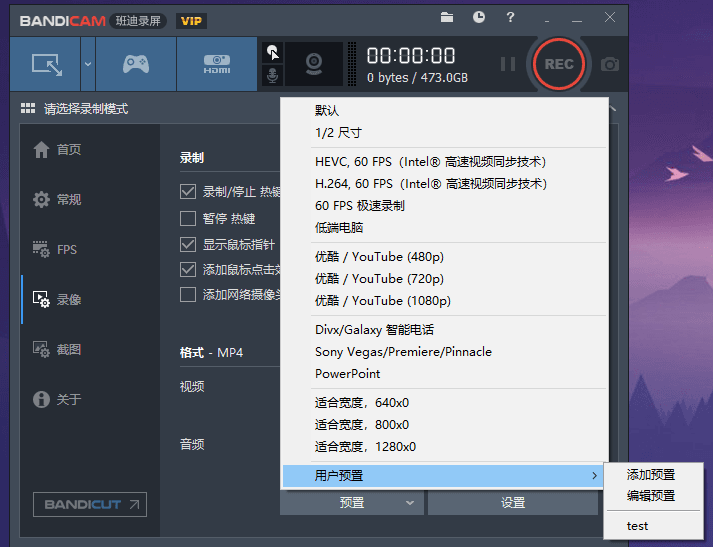
Task: Open 录像 video settings section
Action: (x=57, y=299)
